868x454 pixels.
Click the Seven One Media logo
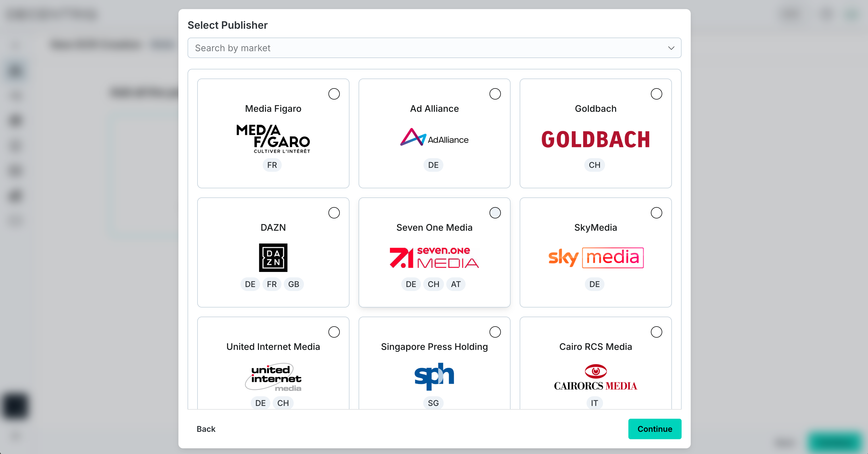point(434,257)
